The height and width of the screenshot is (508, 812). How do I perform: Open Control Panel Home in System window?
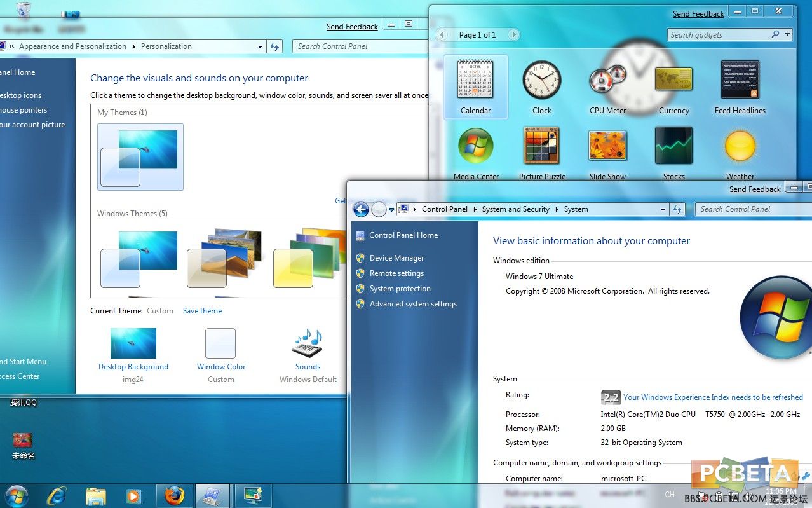pyautogui.click(x=403, y=235)
